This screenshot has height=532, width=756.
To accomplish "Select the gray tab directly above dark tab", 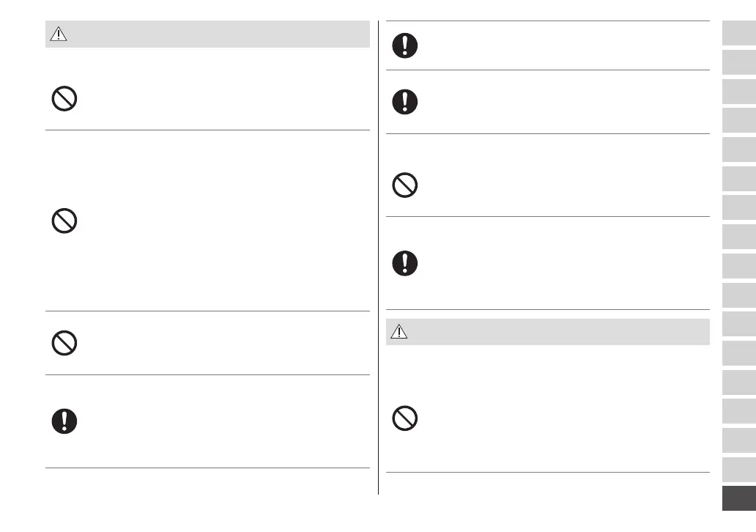I will (x=738, y=469).
